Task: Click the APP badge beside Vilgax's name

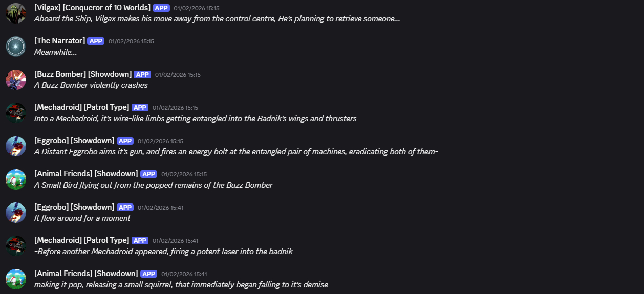Action: pyautogui.click(x=161, y=8)
